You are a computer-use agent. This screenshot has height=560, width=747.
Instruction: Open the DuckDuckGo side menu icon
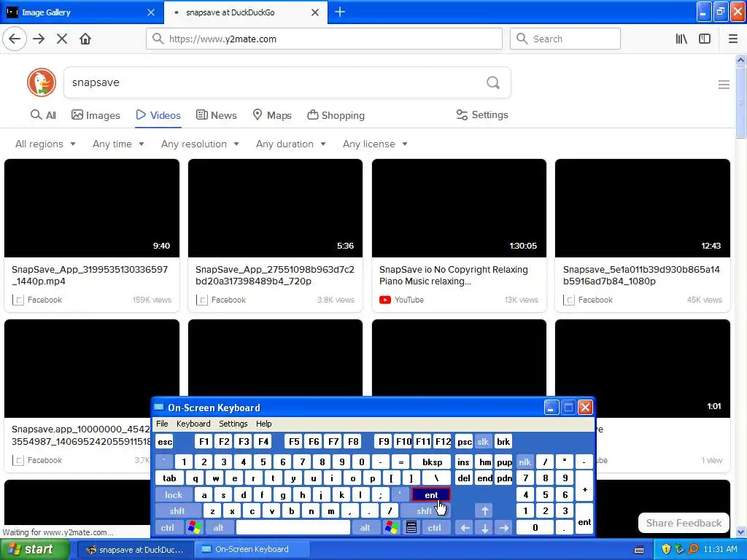[x=724, y=85]
